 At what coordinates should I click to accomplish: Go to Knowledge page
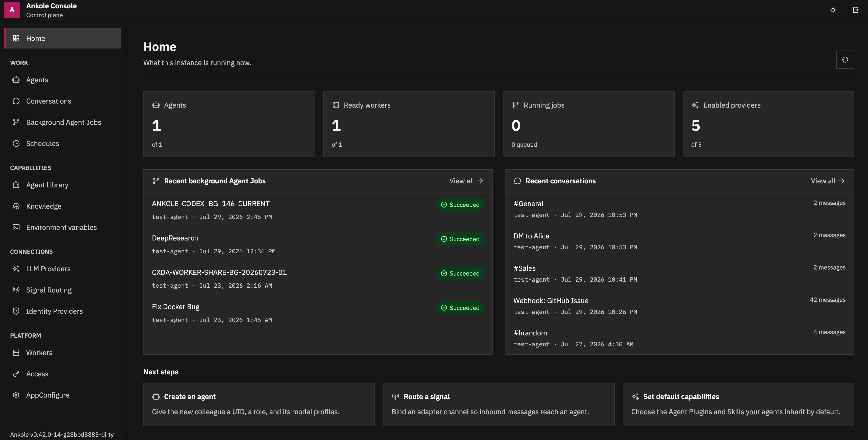click(x=62, y=206)
